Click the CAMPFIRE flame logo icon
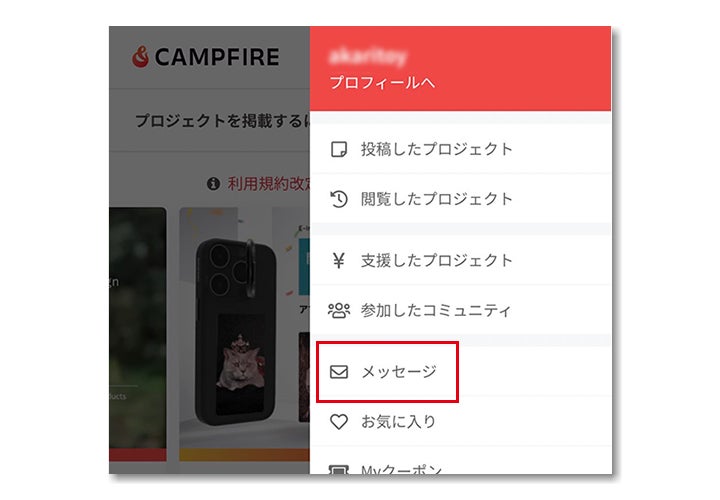 coord(141,56)
